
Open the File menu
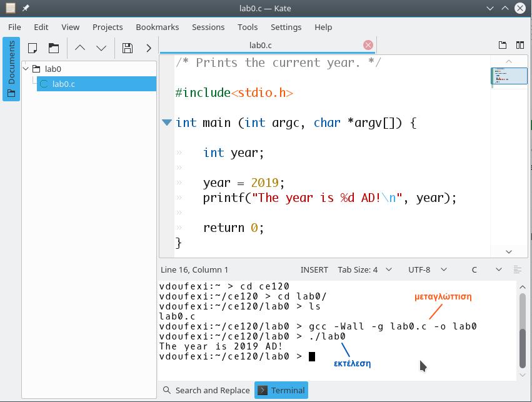[14, 27]
